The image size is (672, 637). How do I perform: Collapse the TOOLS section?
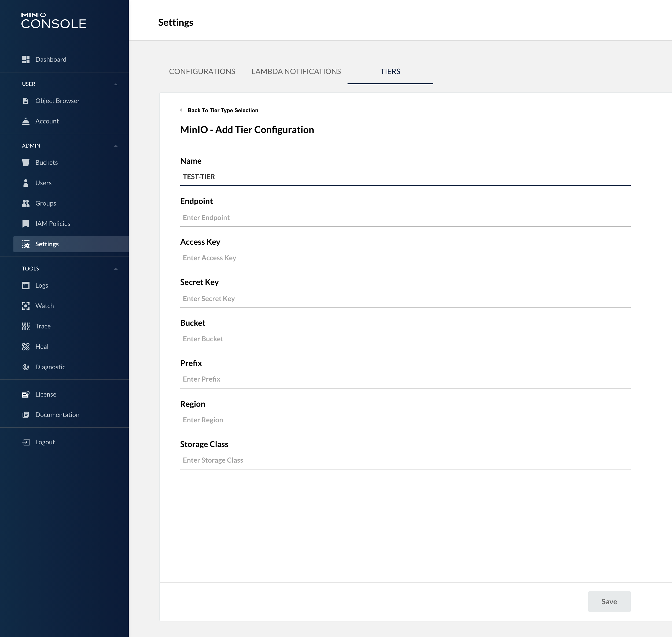point(116,269)
